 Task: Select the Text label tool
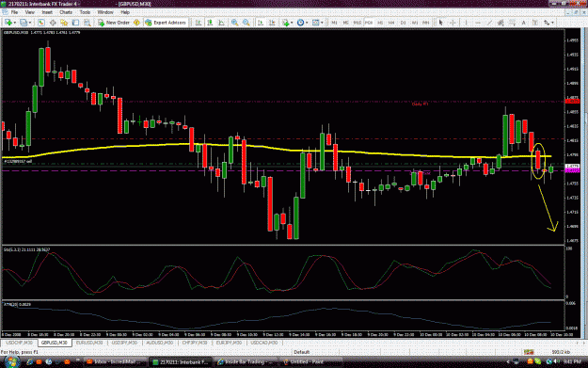coord(523,23)
